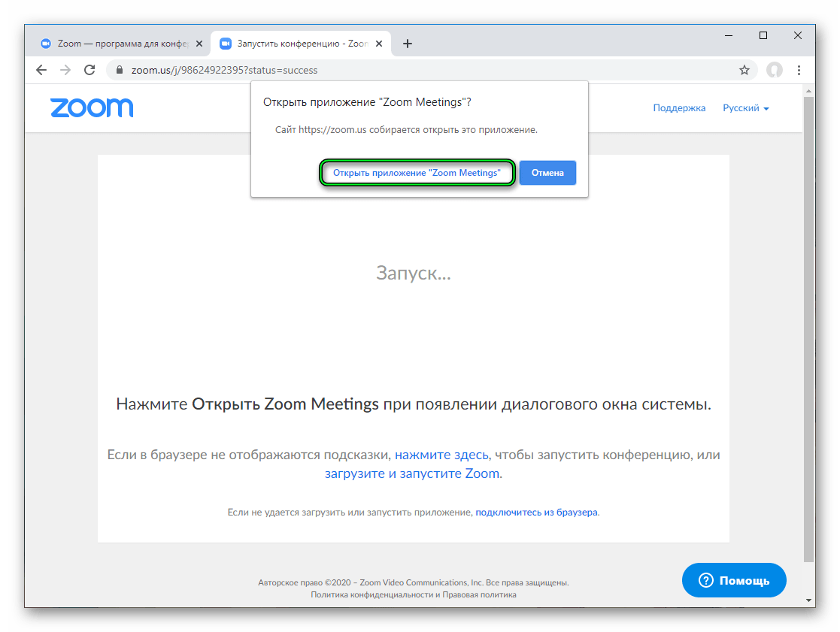The width and height of the screenshot is (840, 632).
Task: Switch to the 'Zoom — программа для конфе' tab
Action: coord(122,44)
